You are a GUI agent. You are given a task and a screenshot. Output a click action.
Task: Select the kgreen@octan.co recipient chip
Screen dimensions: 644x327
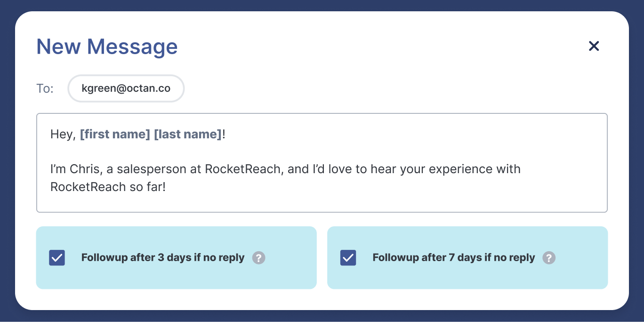[x=126, y=88]
